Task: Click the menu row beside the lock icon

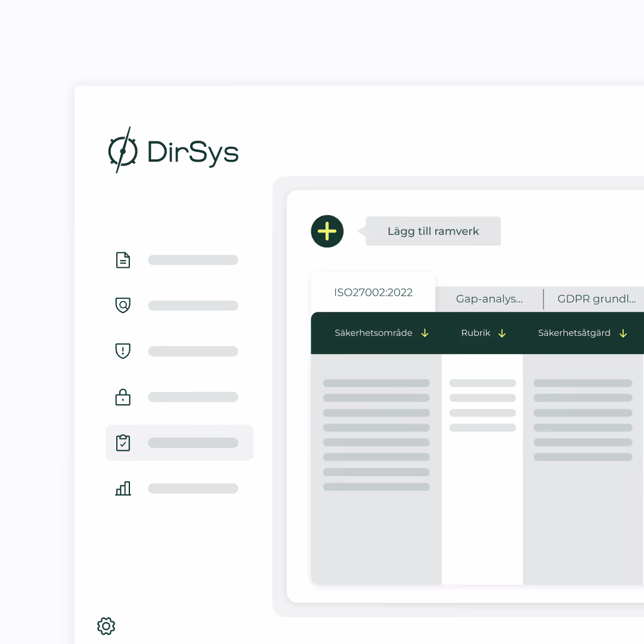Action: (193, 397)
